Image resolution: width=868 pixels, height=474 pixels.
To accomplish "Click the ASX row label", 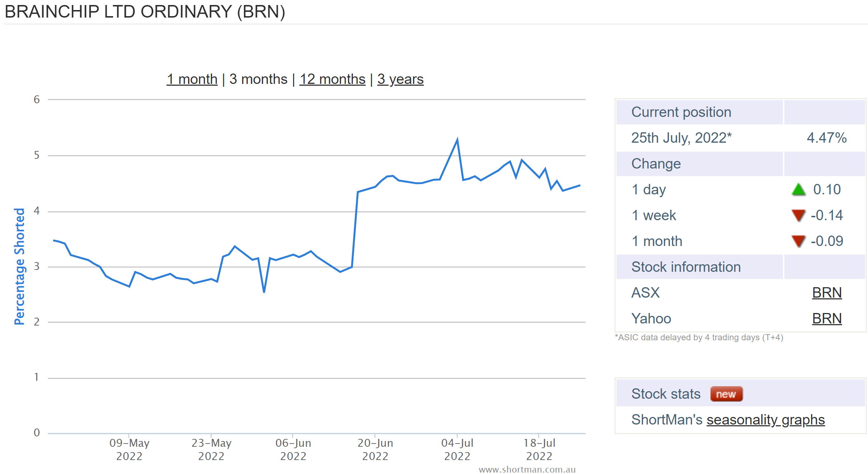I will pos(646,293).
